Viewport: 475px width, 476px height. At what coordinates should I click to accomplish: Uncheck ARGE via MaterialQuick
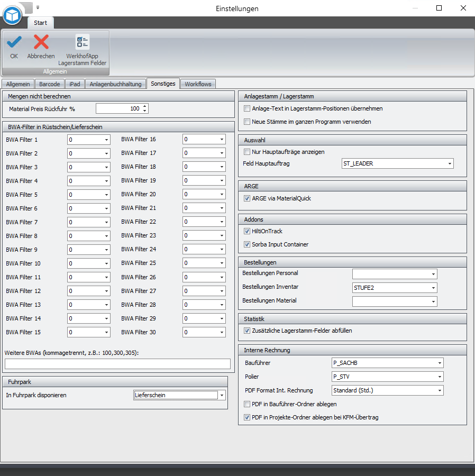tap(247, 198)
